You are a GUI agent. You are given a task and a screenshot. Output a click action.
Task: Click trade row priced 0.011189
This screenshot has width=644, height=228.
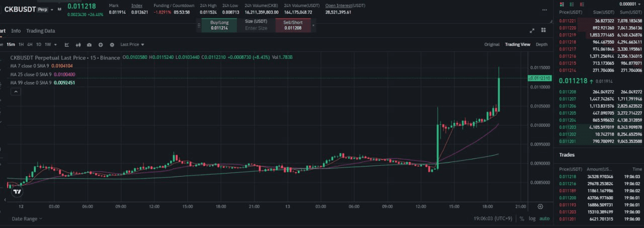click(x=601, y=191)
